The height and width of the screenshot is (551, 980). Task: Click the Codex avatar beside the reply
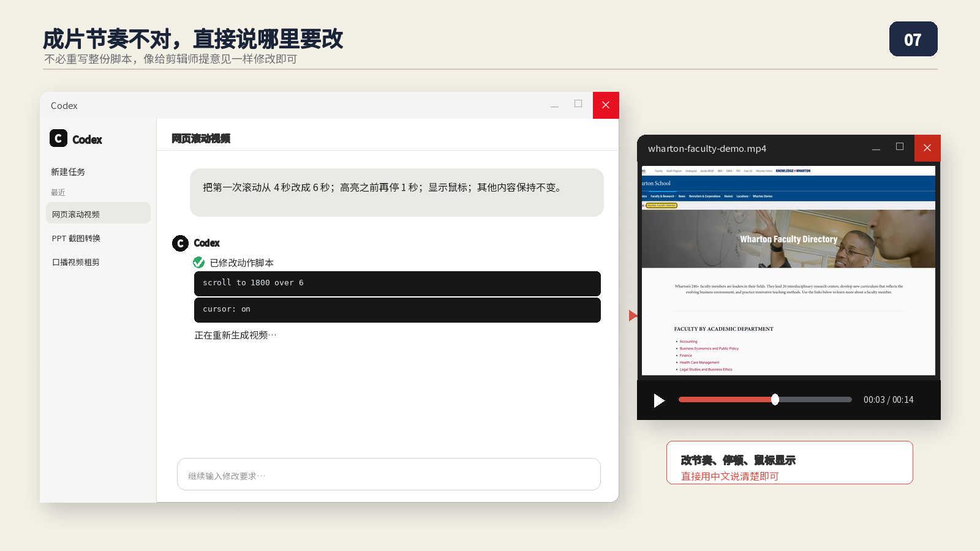(x=180, y=243)
